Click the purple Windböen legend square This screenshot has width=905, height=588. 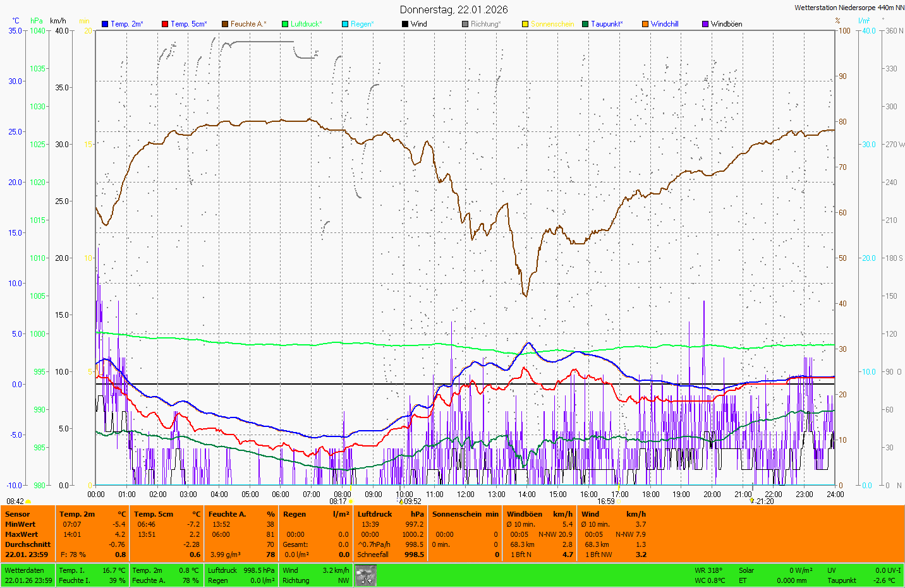(x=705, y=24)
